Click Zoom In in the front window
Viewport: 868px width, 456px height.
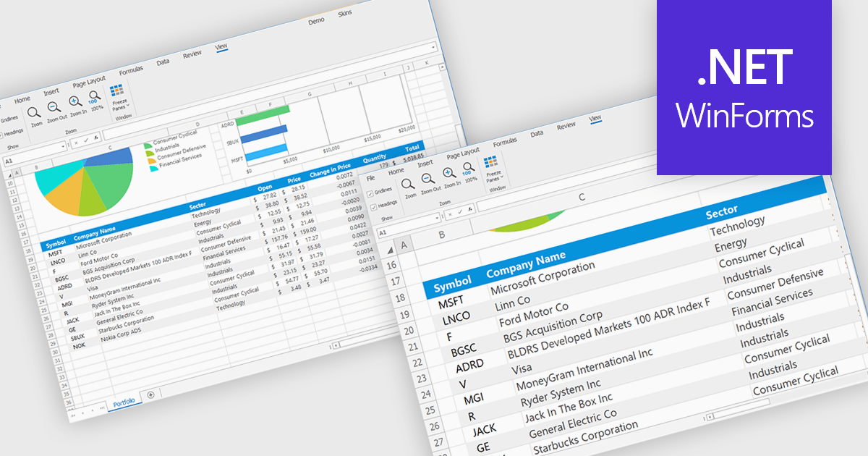(448, 173)
